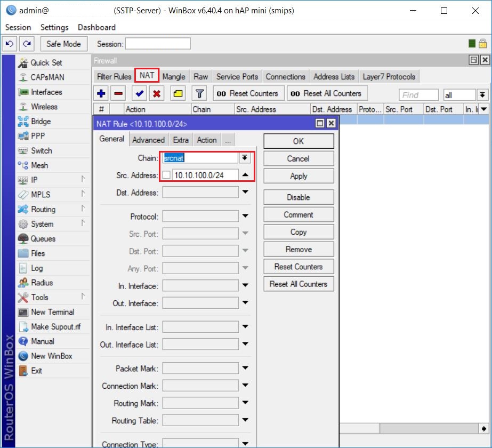Click the blue checkmark enable icon
The height and width of the screenshot is (448, 492).
click(139, 93)
